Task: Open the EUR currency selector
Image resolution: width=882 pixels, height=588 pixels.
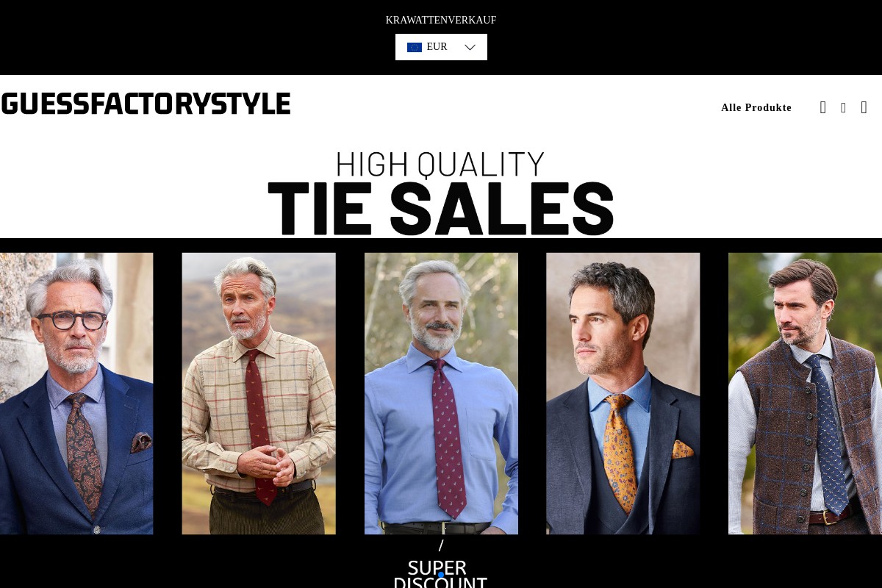Action: [x=441, y=47]
